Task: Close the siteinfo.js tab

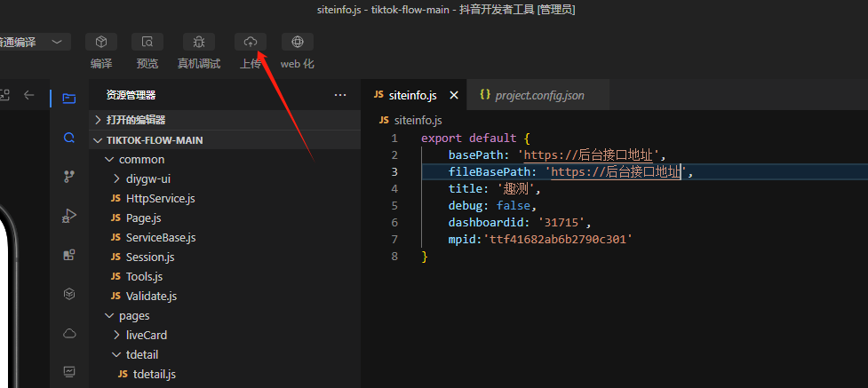Action: pyautogui.click(x=453, y=95)
